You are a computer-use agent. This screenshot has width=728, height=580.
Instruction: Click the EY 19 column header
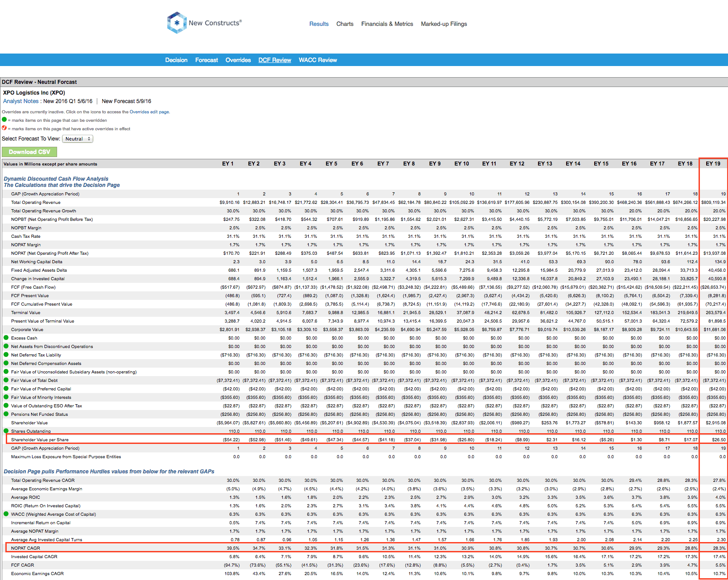(x=713, y=164)
